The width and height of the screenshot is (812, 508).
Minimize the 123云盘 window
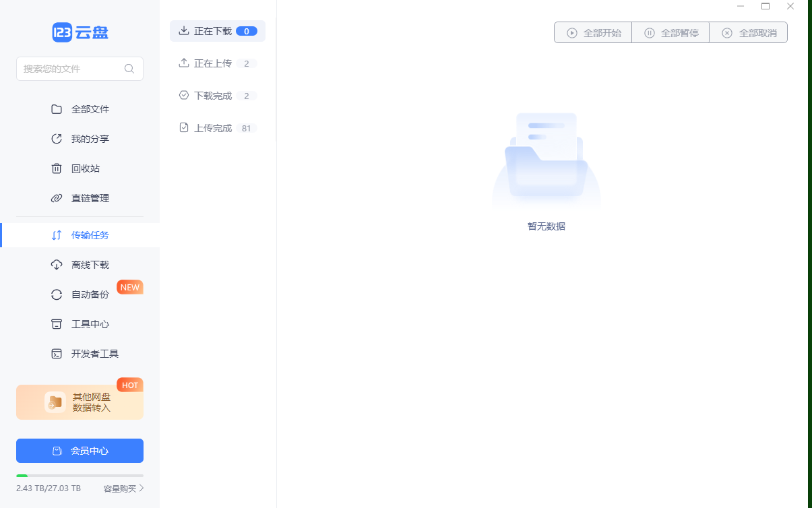click(x=741, y=6)
